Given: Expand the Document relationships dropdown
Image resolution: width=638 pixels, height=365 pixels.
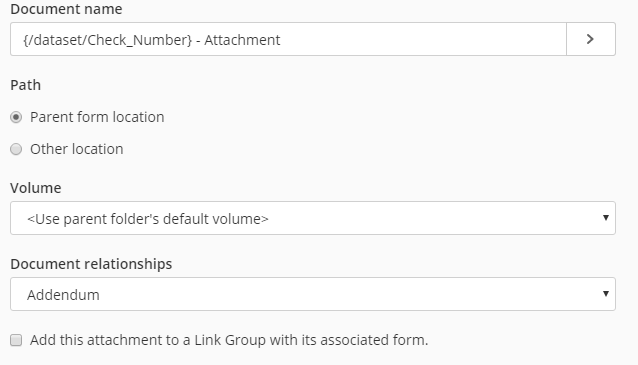Looking at the screenshot, I should 313,294.
